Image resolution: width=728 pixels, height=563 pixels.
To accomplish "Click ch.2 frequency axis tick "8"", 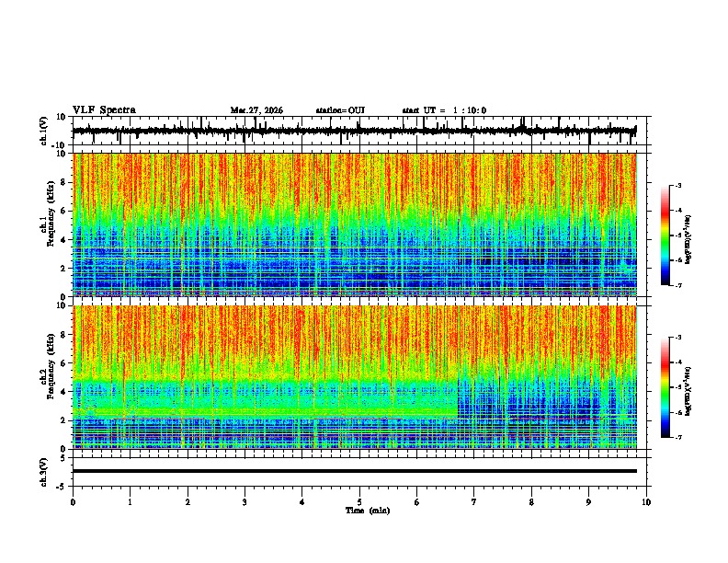I will 64,335.
